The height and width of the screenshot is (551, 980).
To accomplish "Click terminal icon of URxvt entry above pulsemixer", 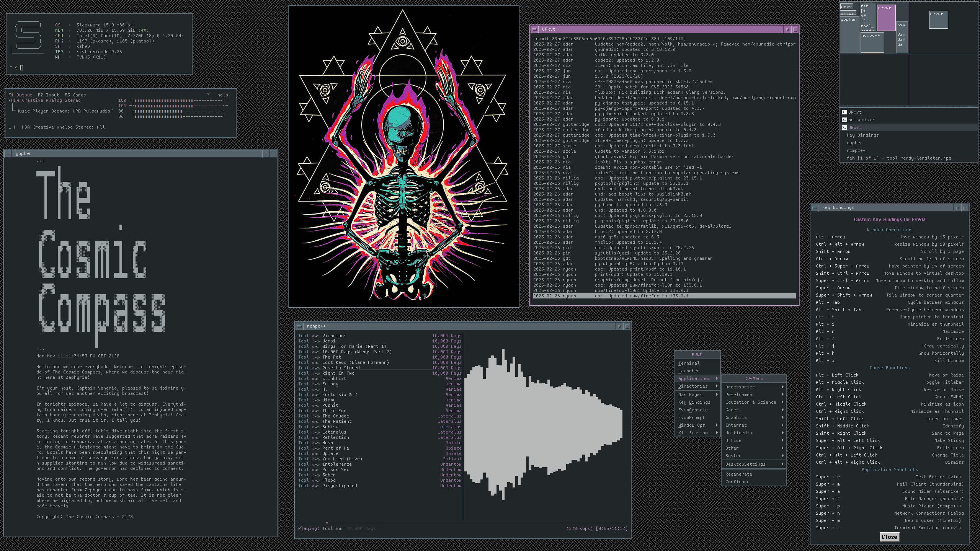I will click(844, 112).
